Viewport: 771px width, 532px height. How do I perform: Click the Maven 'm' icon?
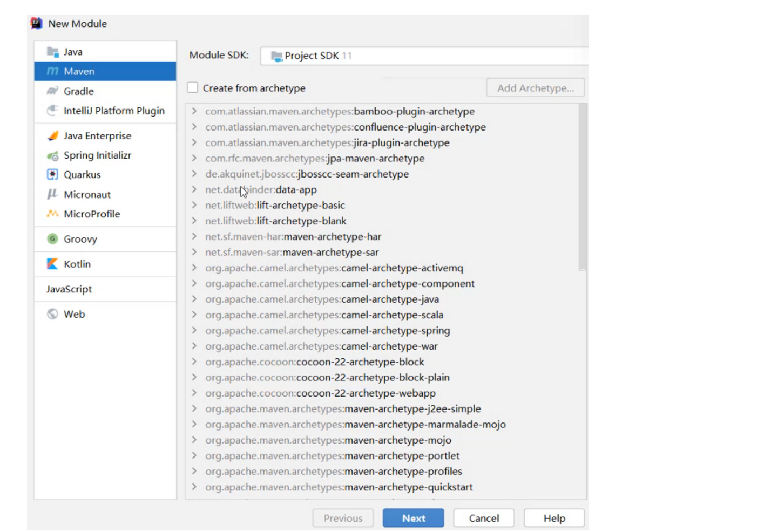[52, 71]
